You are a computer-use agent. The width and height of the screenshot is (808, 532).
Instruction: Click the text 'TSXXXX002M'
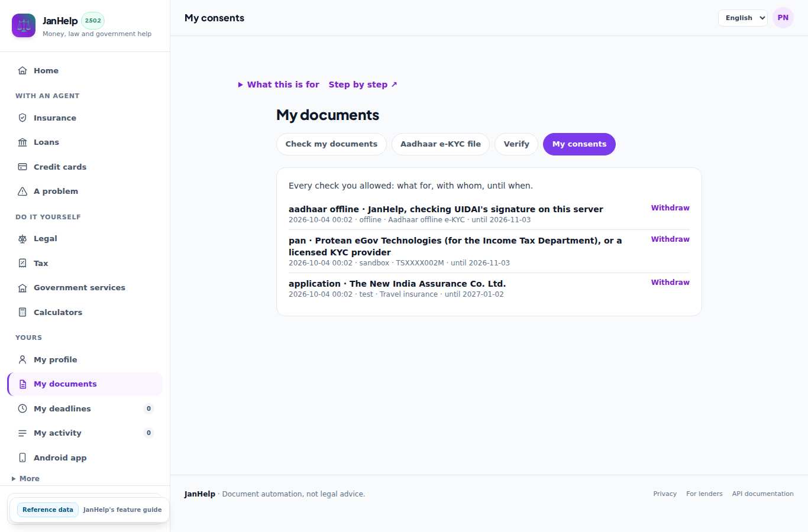click(420, 263)
